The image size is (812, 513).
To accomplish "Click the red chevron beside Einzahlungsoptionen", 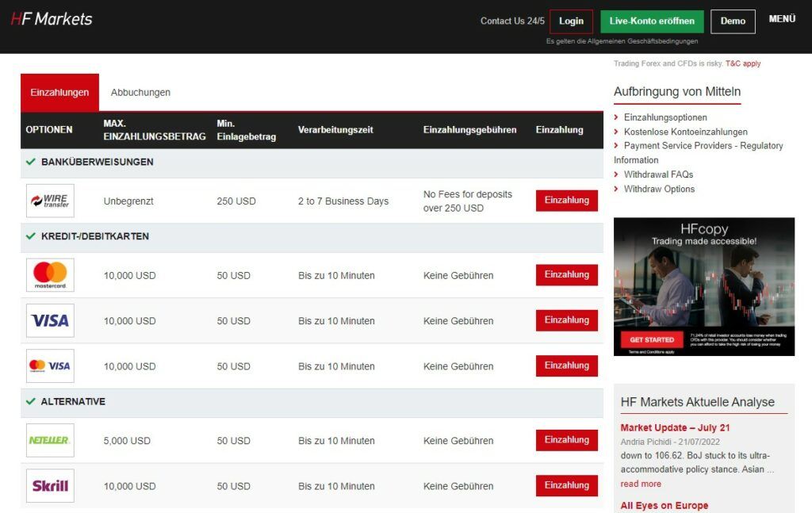I will (x=616, y=117).
